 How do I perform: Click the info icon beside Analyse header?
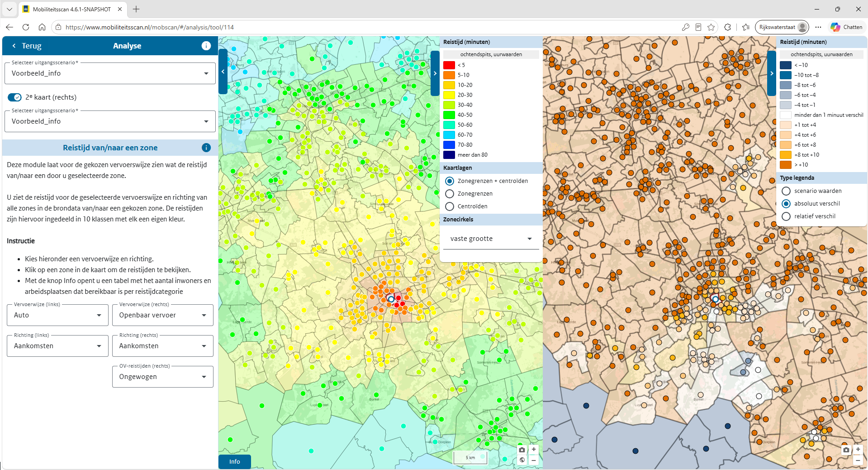pyautogui.click(x=206, y=46)
